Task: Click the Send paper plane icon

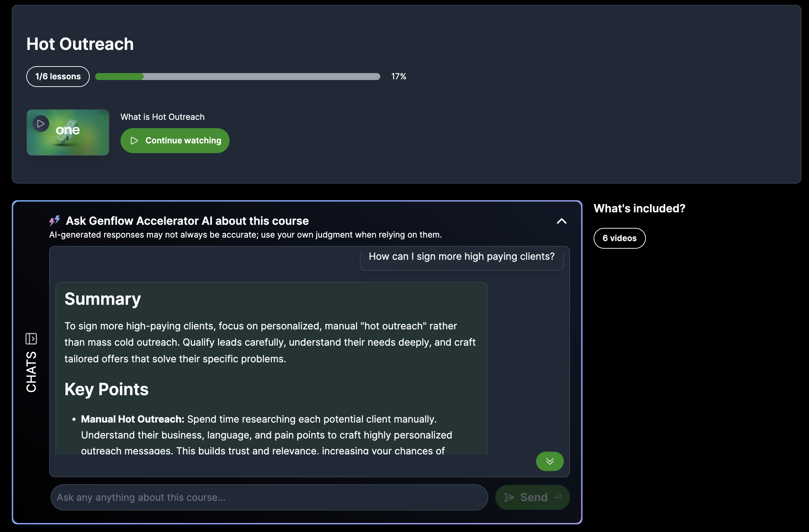Action: (x=509, y=497)
